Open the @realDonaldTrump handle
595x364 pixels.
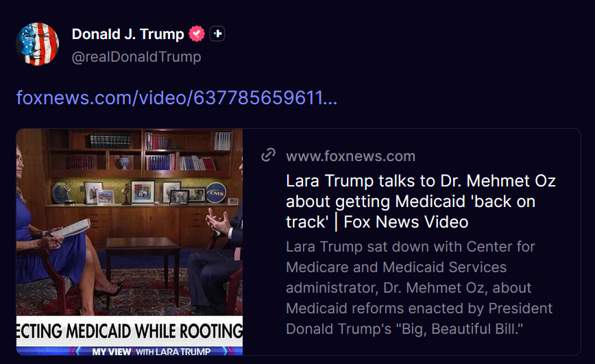[x=136, y=57]
